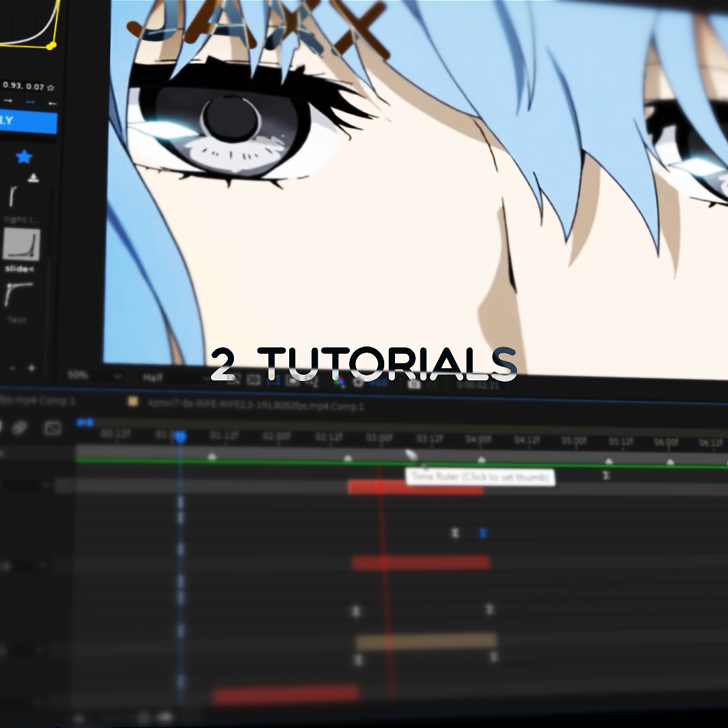Viewport: 728px width, 728px height.
Task: Select the hourglass keyframe below 05:12f
Action: (x=606, y=475)
